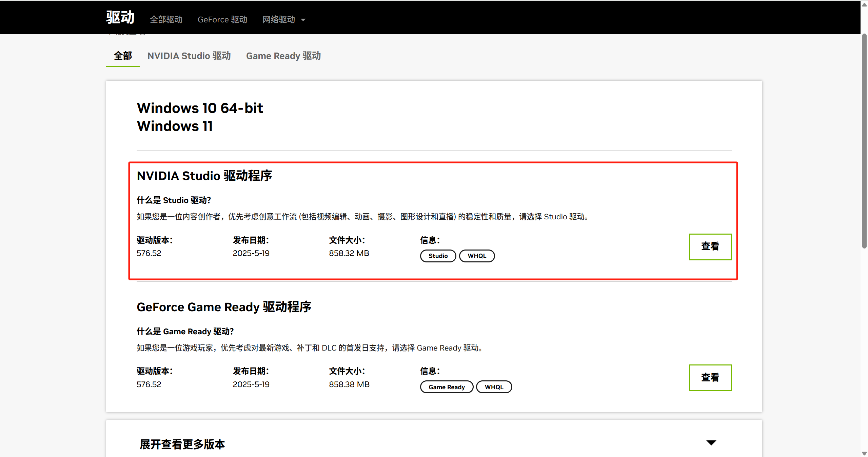Click the 驱动 logo heading
This screenshot has height=457, width=868.
click(x=120, y=17)
